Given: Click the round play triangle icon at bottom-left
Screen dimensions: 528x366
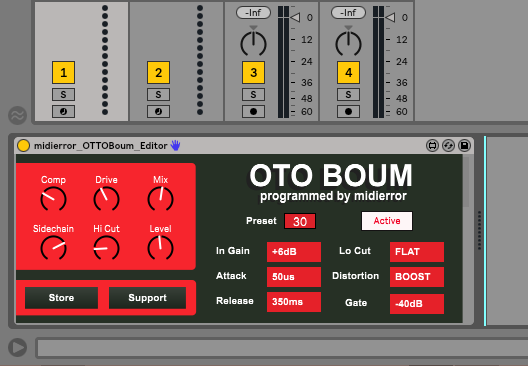Looking at the screenshot, I should coord(18,347).
